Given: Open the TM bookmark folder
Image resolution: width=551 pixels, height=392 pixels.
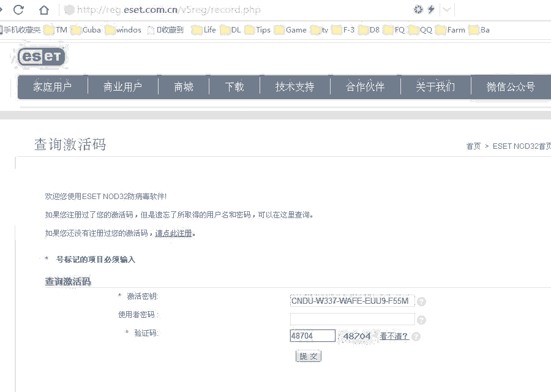Looking at the screenshot, I should click(x=56, y=30).
